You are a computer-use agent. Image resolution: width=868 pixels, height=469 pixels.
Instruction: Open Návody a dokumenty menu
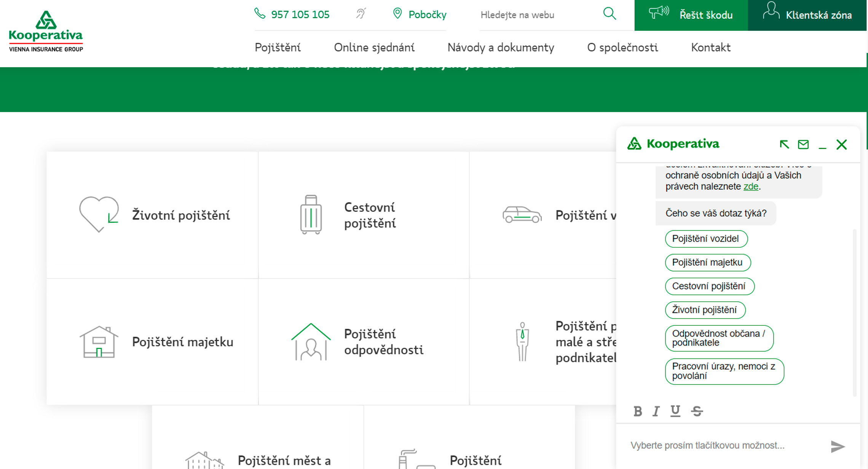tap(501, 47)
